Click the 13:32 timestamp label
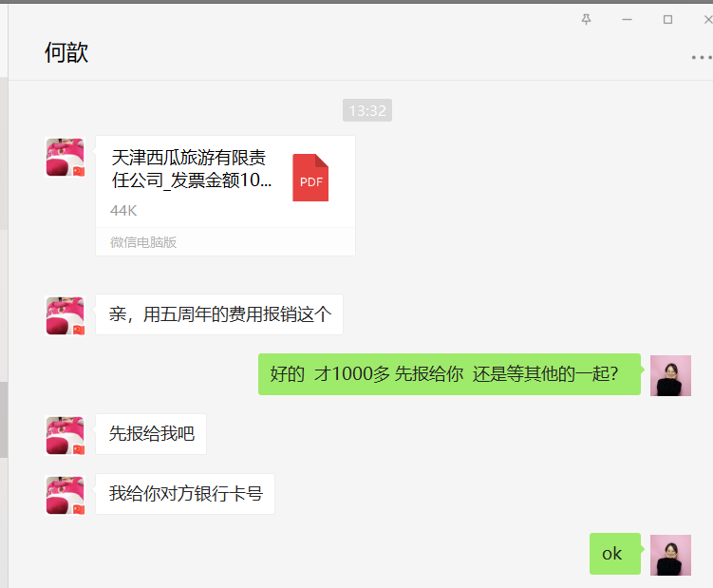The width and height of the screenshot is (713, 588). tap(367, 110)
